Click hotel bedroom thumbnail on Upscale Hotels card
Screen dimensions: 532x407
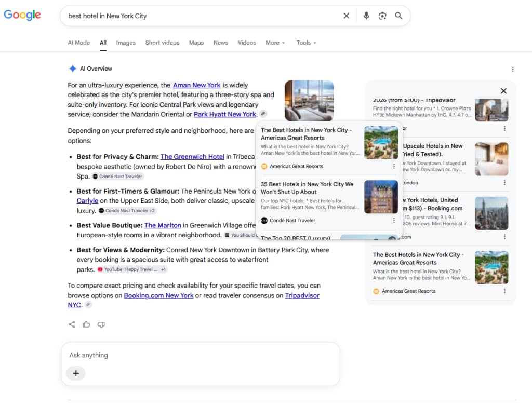(491, 159)
